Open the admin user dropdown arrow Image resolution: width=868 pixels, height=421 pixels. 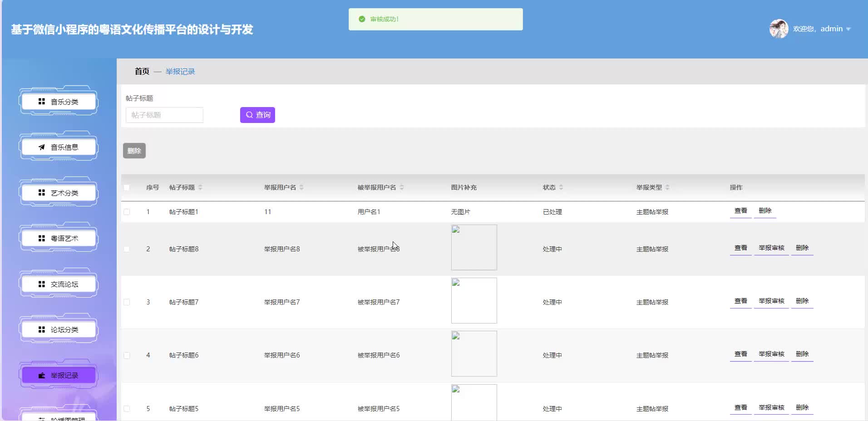pyautogui.click(x=848, y=29)
